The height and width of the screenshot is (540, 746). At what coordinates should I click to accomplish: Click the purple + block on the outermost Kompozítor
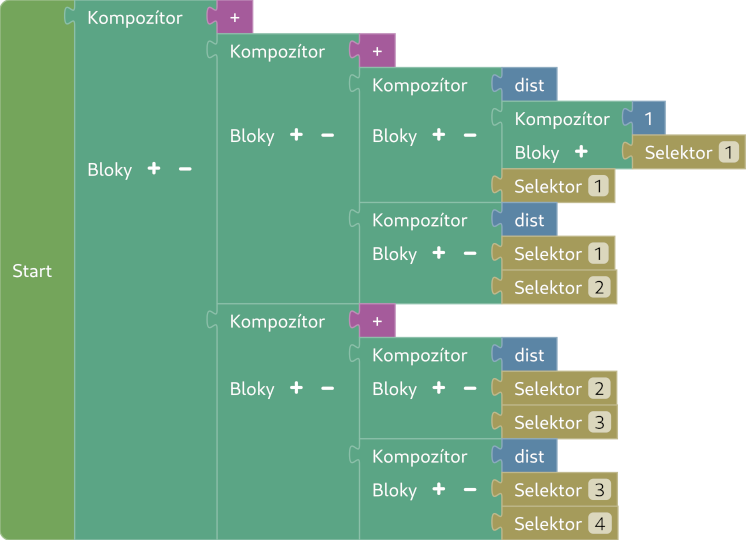coord(234,18)
